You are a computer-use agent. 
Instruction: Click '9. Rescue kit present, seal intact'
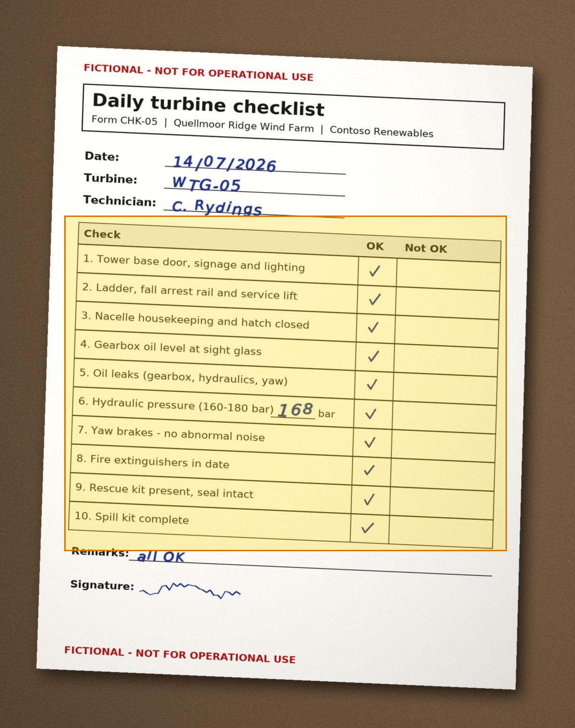coord(164,491)
